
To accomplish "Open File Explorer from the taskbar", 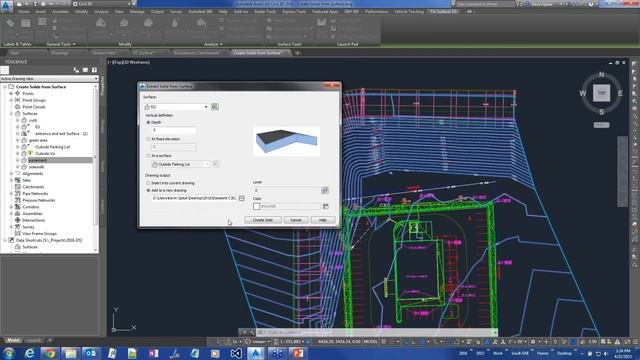I will 70,353.
